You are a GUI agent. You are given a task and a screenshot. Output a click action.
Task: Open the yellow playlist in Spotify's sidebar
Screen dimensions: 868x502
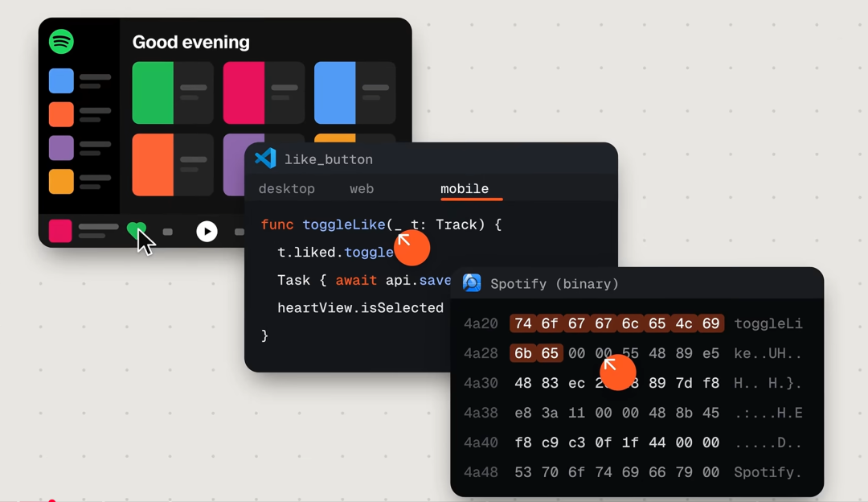(x=80, y=181)
